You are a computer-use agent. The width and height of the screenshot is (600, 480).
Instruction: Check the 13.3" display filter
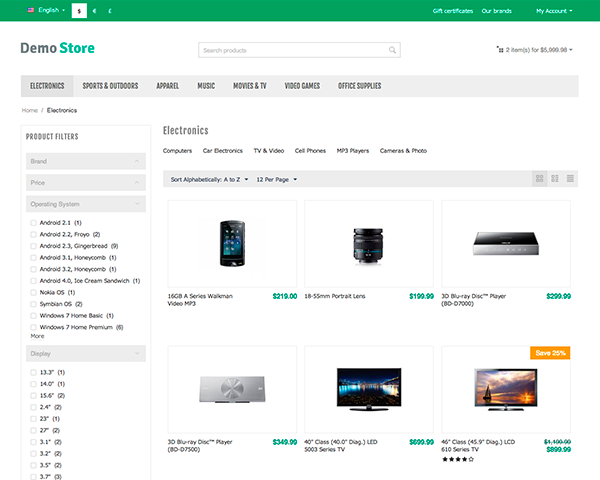[x=33, y=372]
